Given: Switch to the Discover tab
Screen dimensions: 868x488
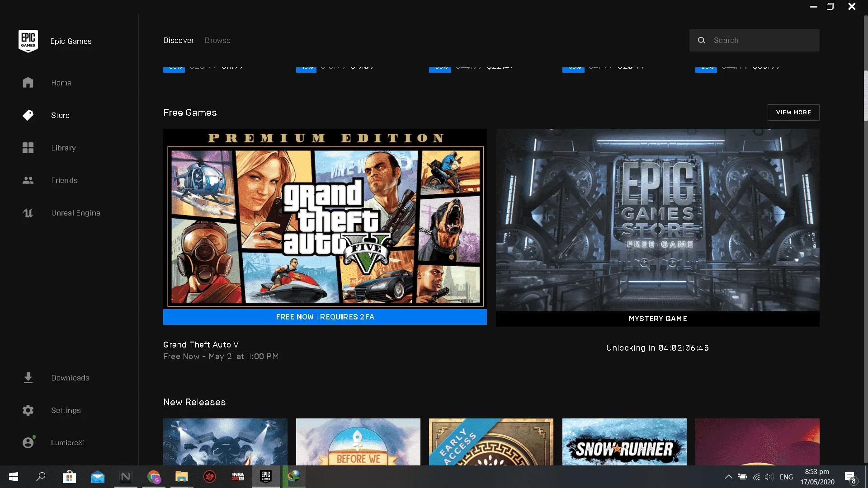Looking at the screenshot, I should click(x=179, y=40).
